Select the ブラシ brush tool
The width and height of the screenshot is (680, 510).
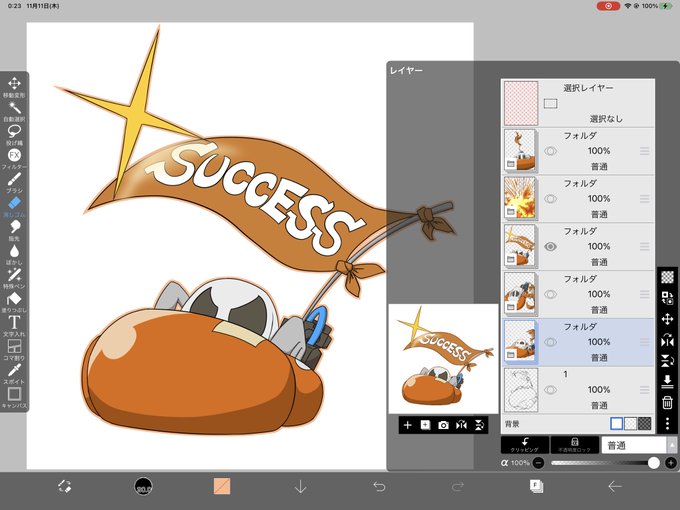(14, 182)
